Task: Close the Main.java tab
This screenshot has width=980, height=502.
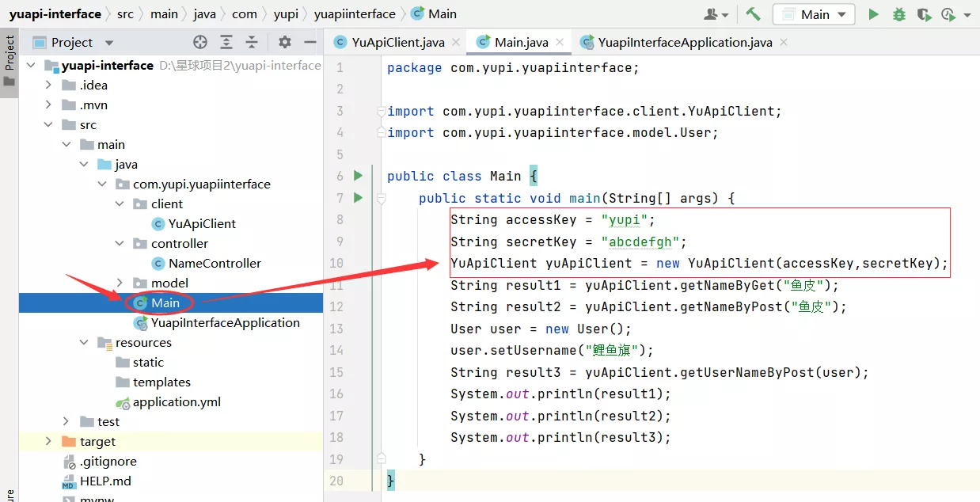Action: [560, 43]
